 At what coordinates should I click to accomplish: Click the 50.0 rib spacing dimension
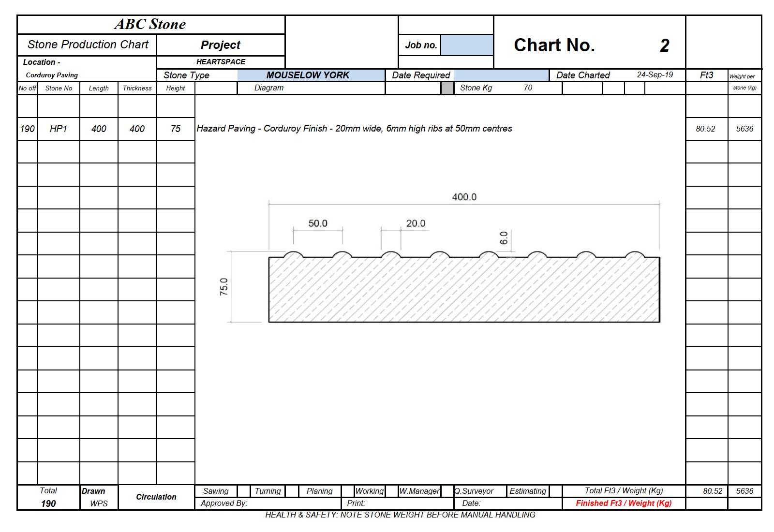[318, 223]
